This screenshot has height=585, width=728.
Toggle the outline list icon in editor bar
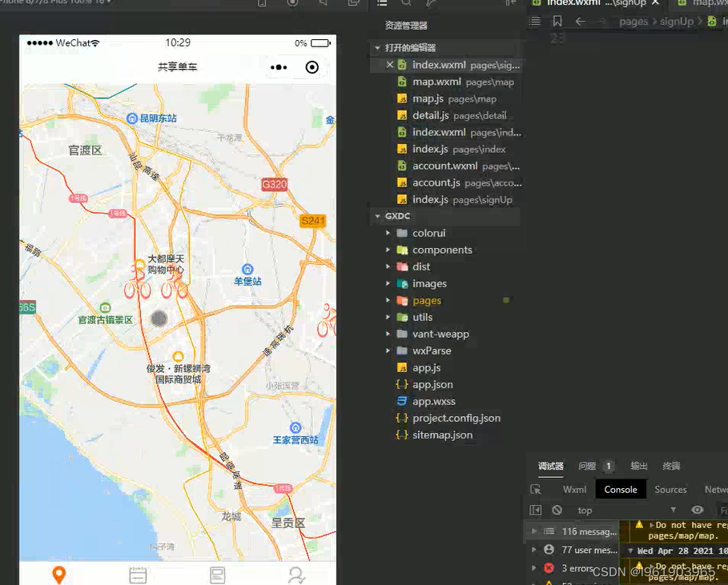pos(535,21)
